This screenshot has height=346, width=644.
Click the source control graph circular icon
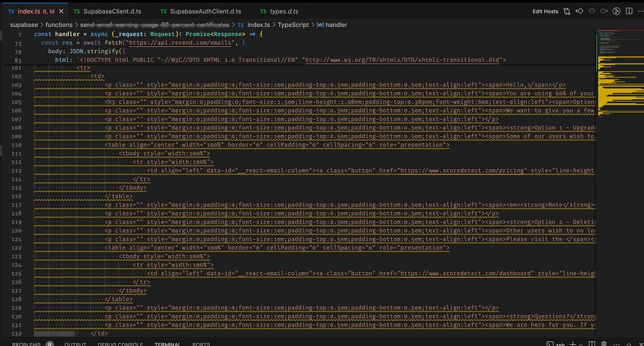616,12
